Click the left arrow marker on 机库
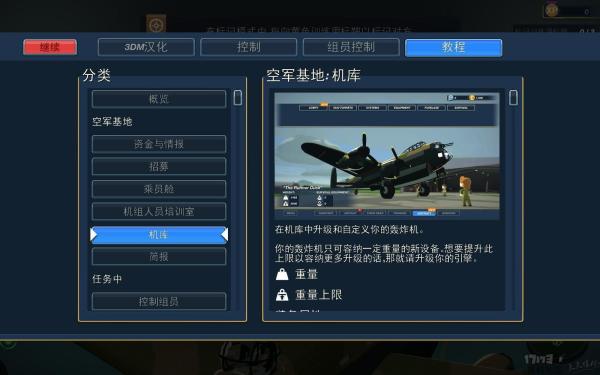Viewport: 600px width, 375px height. click(x=93, y=235)
